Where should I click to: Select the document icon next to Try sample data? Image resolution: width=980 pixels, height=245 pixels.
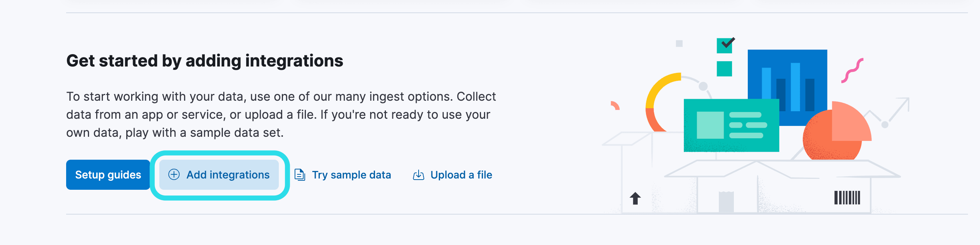299,175
